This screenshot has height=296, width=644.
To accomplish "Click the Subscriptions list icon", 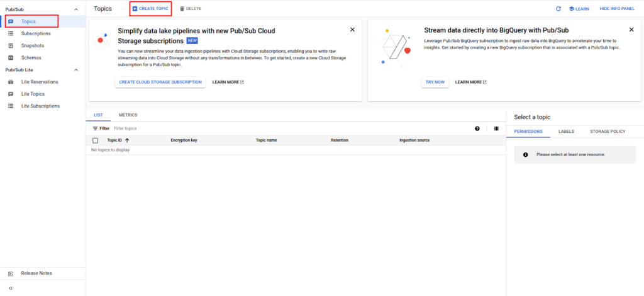I will coord(11,33).
